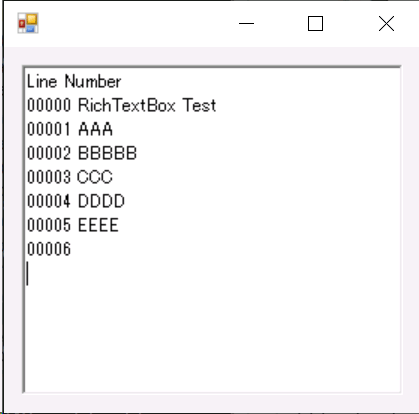The width and height of the screenshot is (419, 414).
Task: Click the word 'Test' in first line
Action: [200, 105]
